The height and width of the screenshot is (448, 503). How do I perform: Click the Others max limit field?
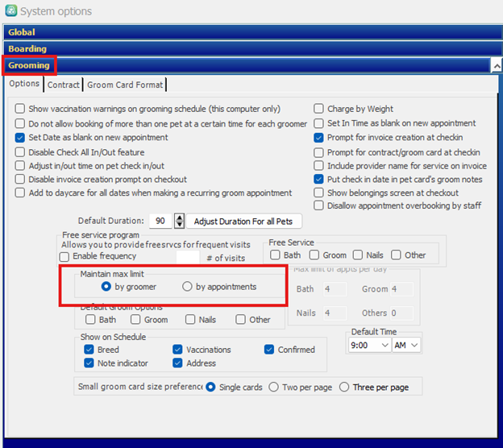point(401,313)
